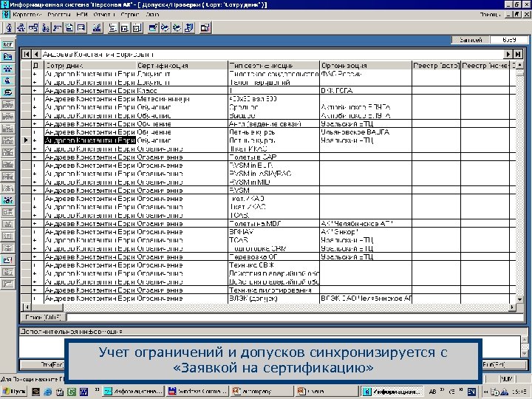This screenshot has height=399, width=532.
Task: Click the horizontal scrollbar right arrow
Action: click(512, 307)
